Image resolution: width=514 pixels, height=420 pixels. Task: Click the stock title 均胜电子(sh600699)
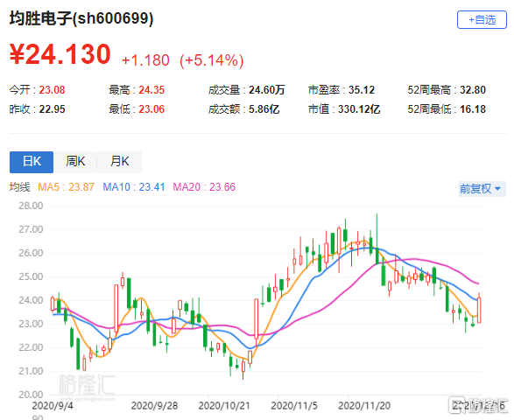(81, 18)
